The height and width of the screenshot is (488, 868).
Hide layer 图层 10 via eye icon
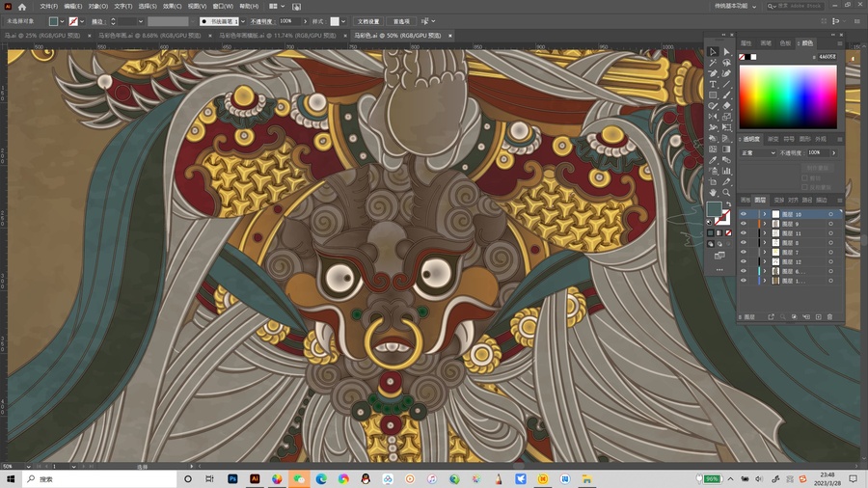(744, 214)
